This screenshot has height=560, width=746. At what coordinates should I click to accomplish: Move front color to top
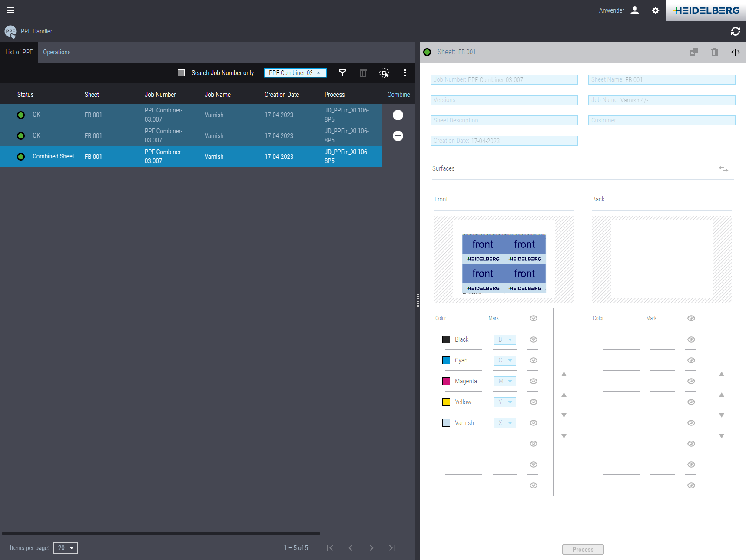click(x=564, y=374)
